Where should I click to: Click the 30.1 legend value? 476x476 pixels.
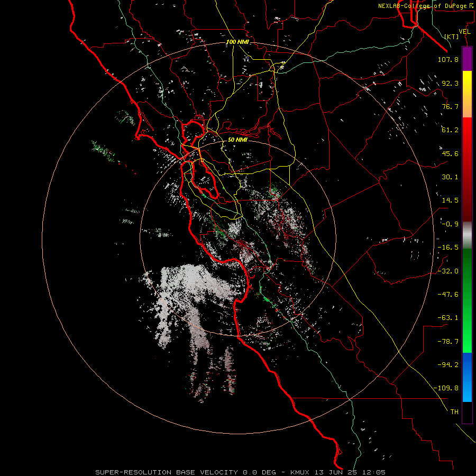point(450,177)
